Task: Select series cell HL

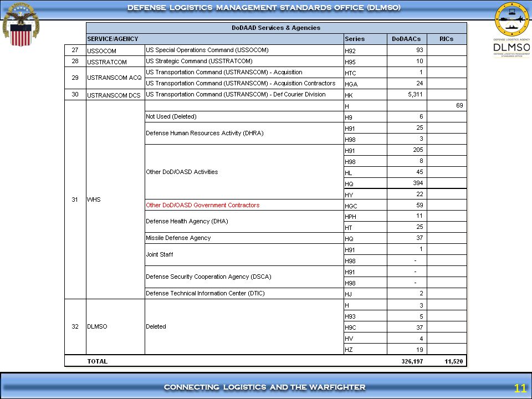Action: coord(365,172)
